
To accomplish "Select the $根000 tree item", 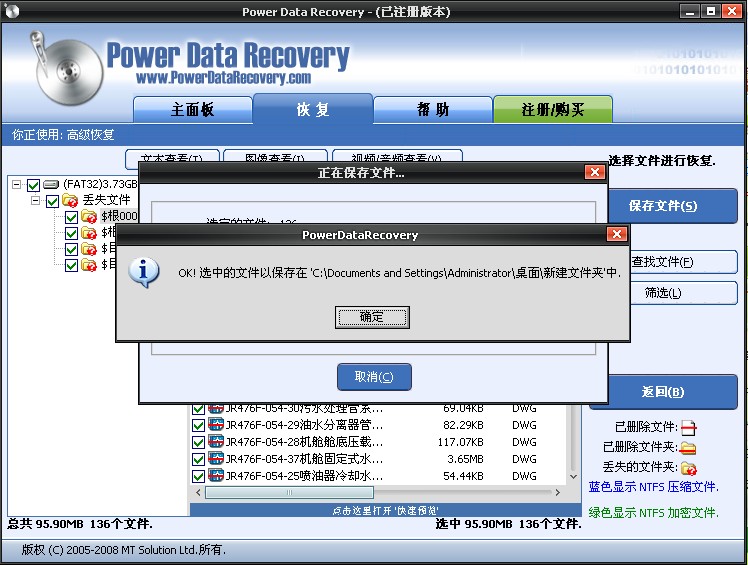I will point(119,216).
